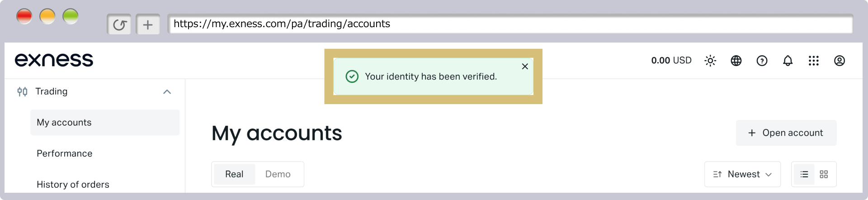Viewport: 868px width, 200px height.
Task: Click the Exness logo
Action: pyautogui.click(x=54, y=60)
